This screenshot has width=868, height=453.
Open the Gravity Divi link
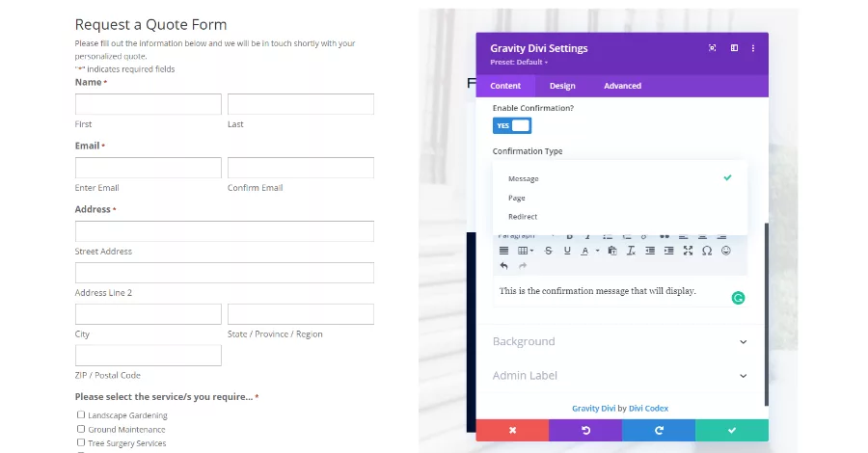click(x=593, y=409)
